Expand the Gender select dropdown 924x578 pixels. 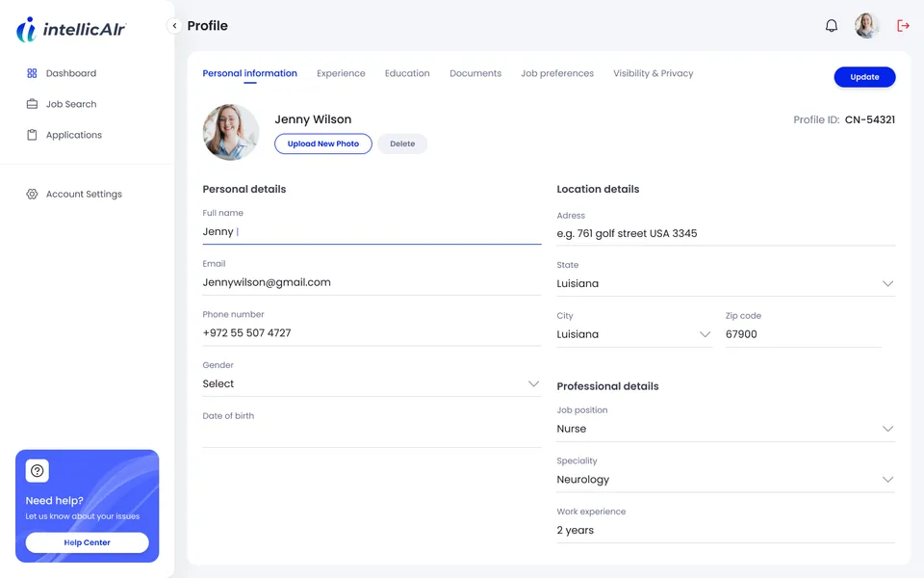(x=372, y=383)
